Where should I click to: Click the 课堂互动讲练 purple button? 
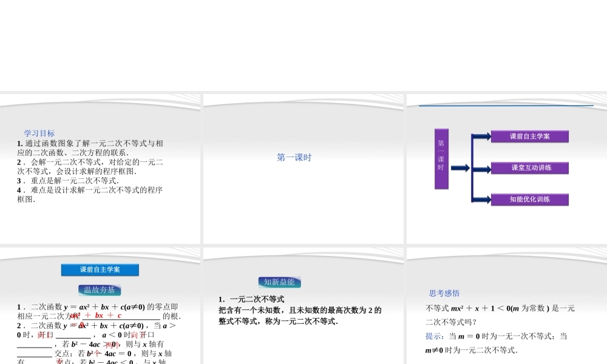tap(529, 168)
